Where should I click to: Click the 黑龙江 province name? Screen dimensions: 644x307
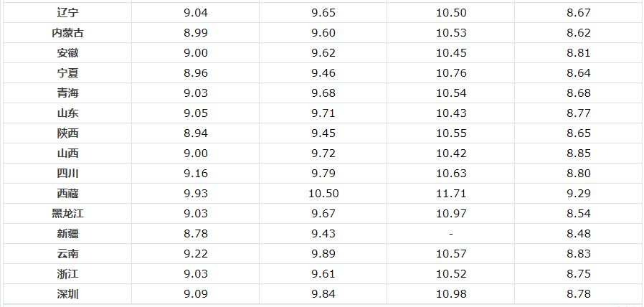pos(68,214)
